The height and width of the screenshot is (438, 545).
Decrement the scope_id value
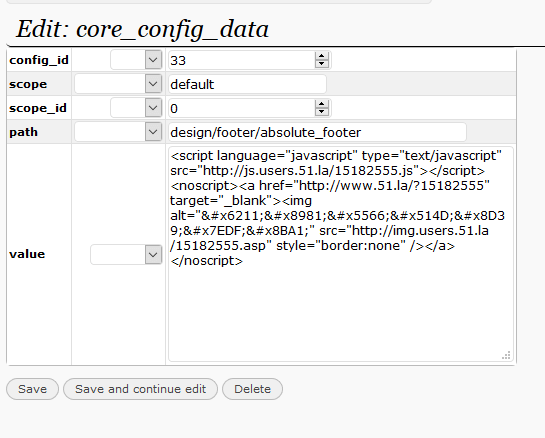tap(322, 112)
